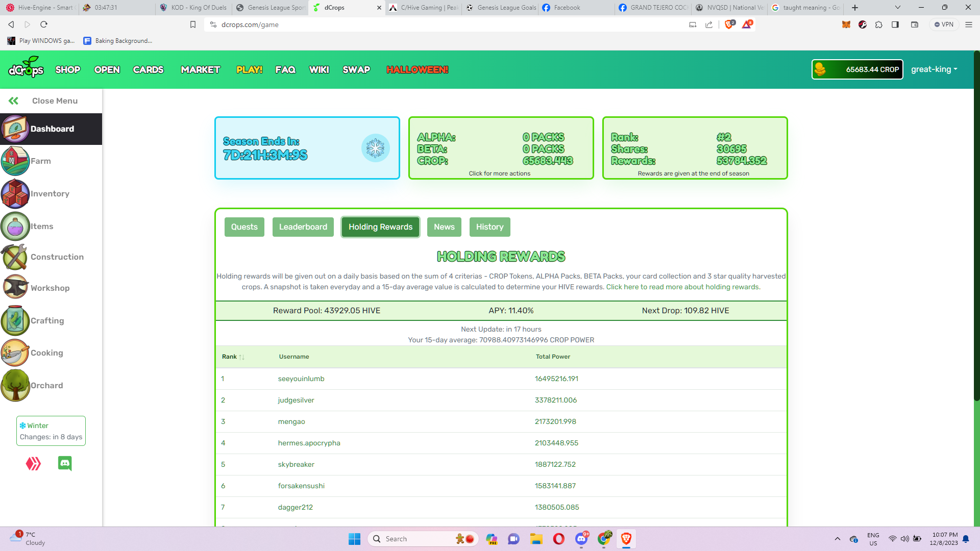The image size is (980, 551).
Task: Open hermes.apocrypha user profile
Action: click(x=309, y=443)
